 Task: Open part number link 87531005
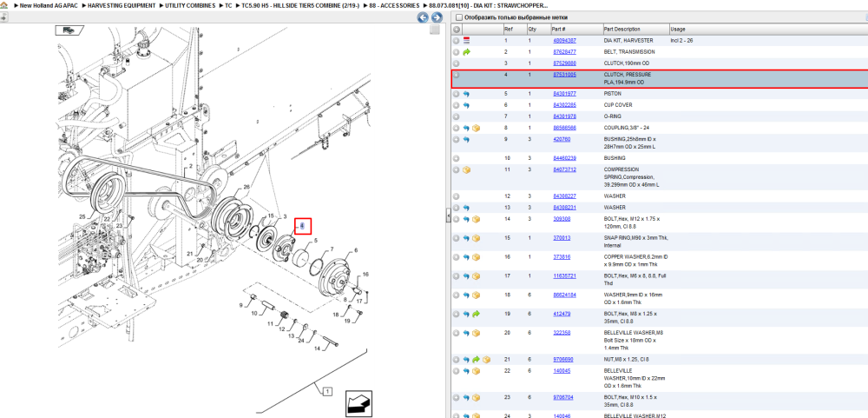[564, 74]
